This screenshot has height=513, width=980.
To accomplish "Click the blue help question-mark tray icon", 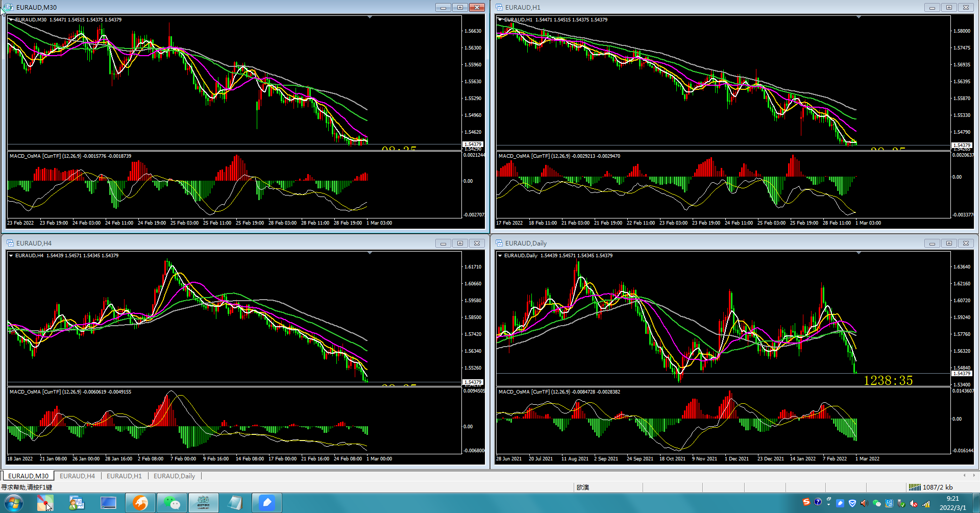I will [x=818, y=502].
